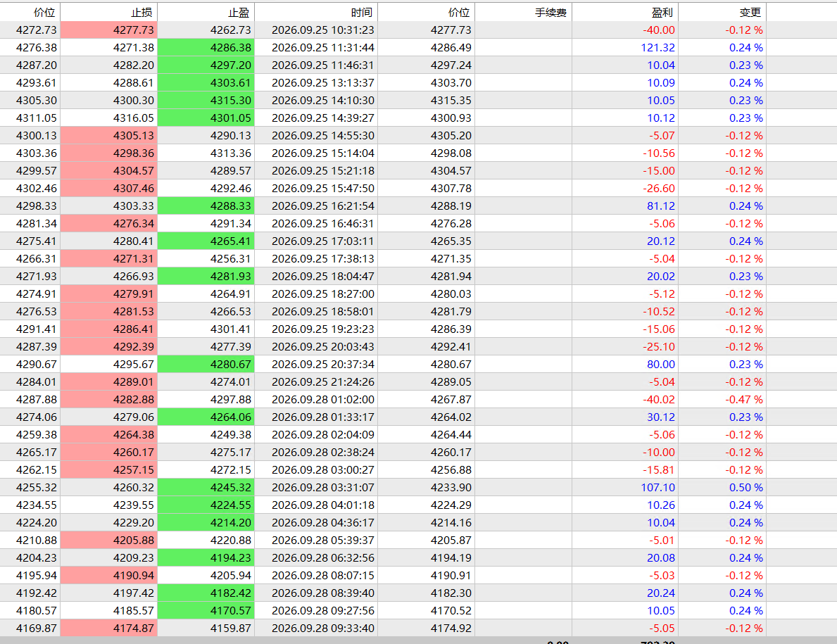The image size is (837, 644).
Task: Click the profit value 107.10
Action: (657, 488)
